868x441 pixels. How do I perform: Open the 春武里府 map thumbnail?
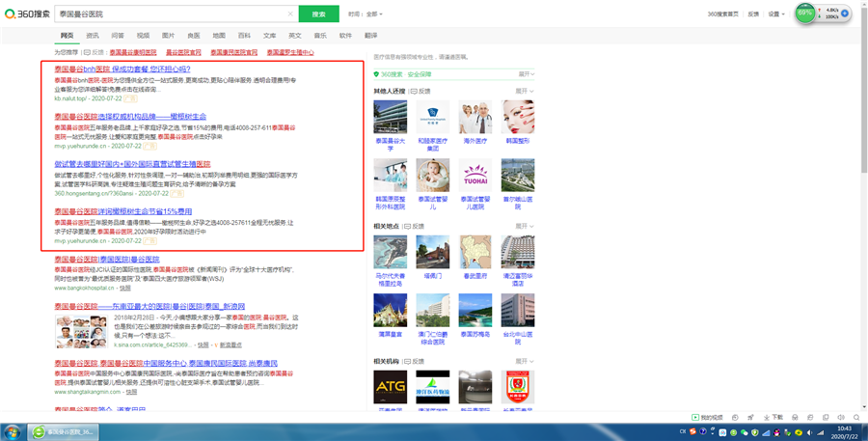point(475,252)
